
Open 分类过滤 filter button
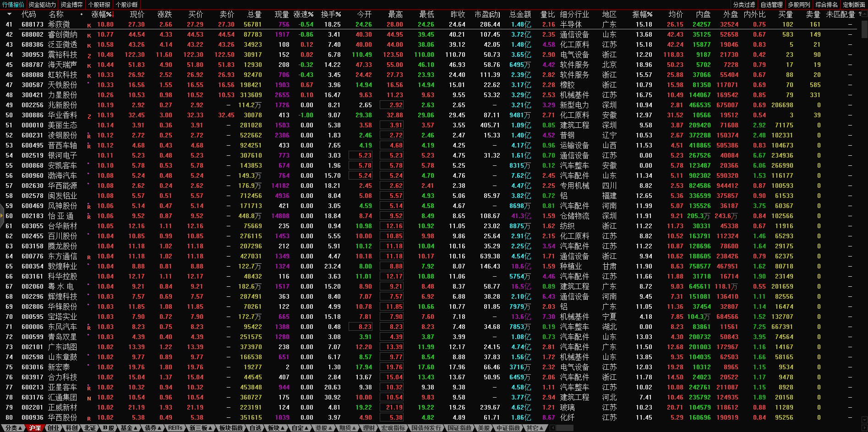click(x=744, y=5)
